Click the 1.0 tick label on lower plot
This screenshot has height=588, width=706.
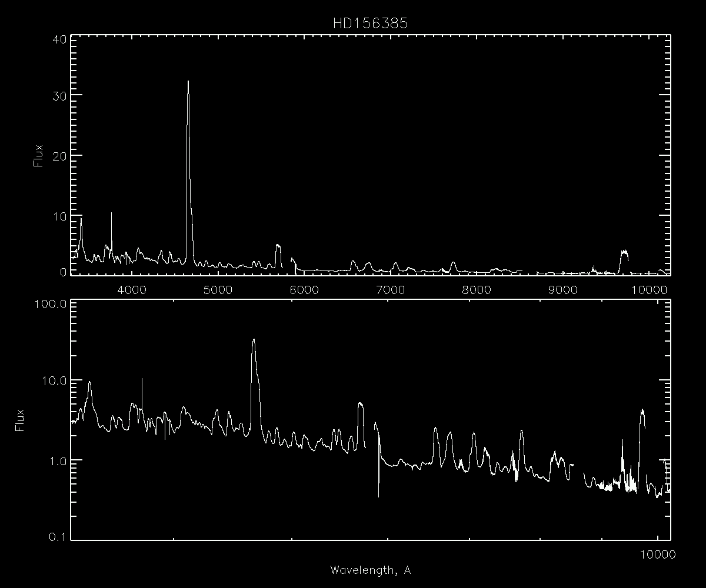57,460
